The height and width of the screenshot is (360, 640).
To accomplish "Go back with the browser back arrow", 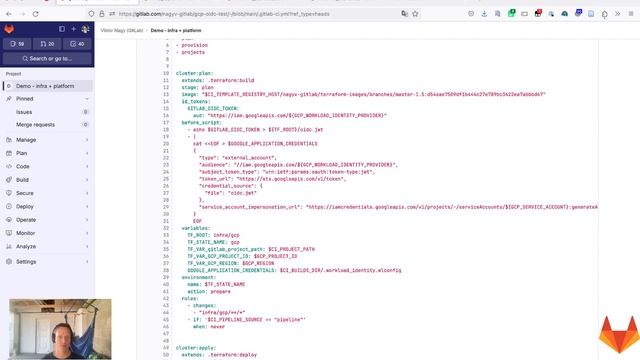I will (x=9, y=14).
